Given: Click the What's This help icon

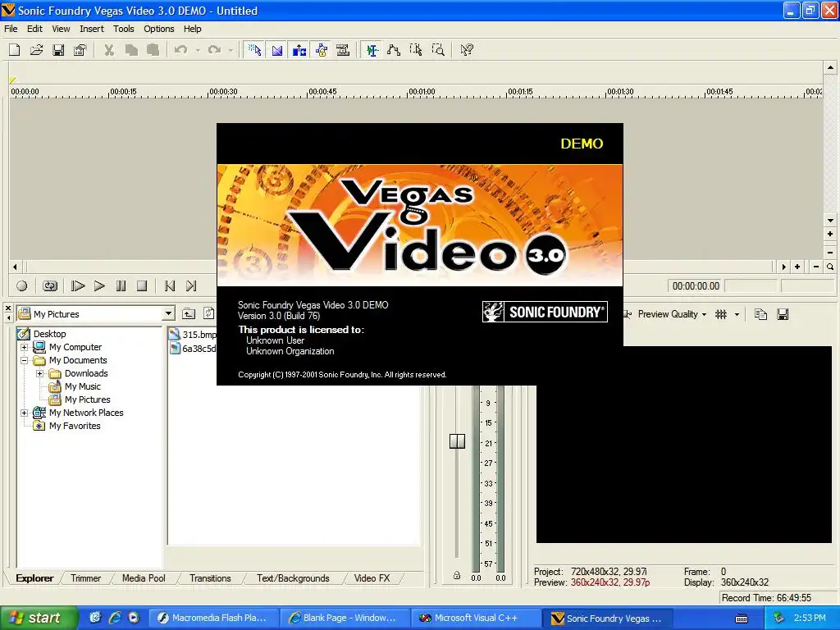Looking at the screenshot, I should [x=467, y=50].
